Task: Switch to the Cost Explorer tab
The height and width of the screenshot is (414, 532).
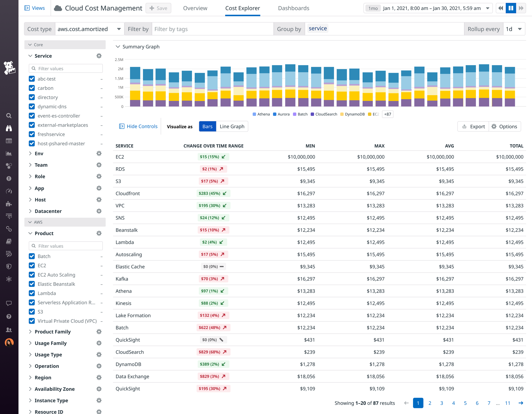Action: [x=243, y=8]
